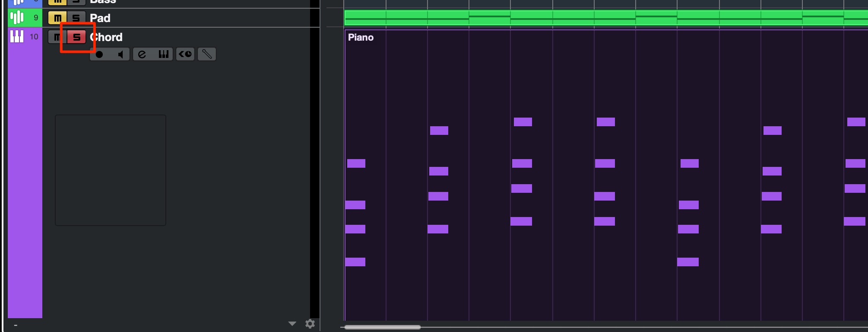The image size is (868, 332).
Task: Enable record on the Chord track
Action: point(99,54)
